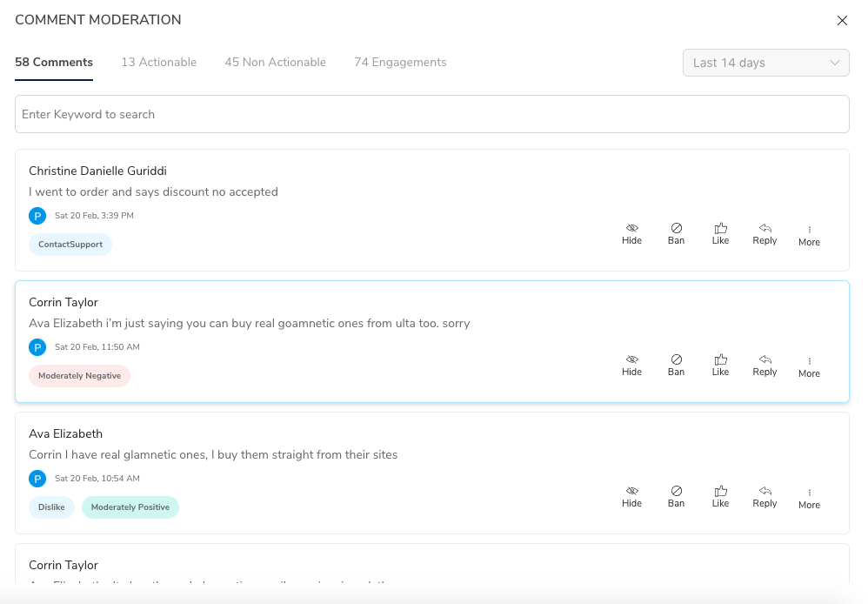Viewport: 868px width, 604px height.
Task: Reply to Corrin Taylor's goamnetic comment
Action: [765, 366]
